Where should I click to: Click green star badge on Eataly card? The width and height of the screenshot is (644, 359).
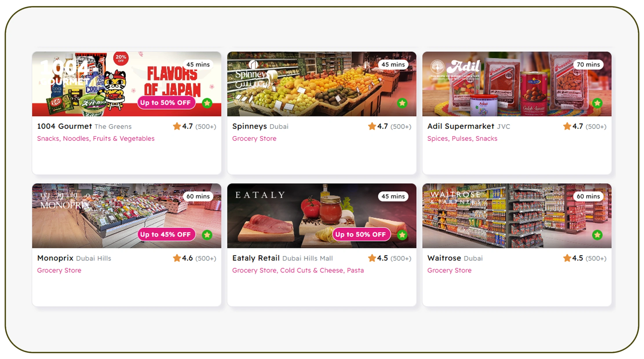[x=402, y=235]
